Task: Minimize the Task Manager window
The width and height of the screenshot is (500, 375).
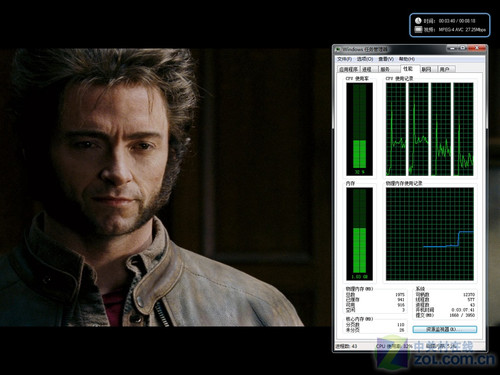Action: tap(452, 48)
